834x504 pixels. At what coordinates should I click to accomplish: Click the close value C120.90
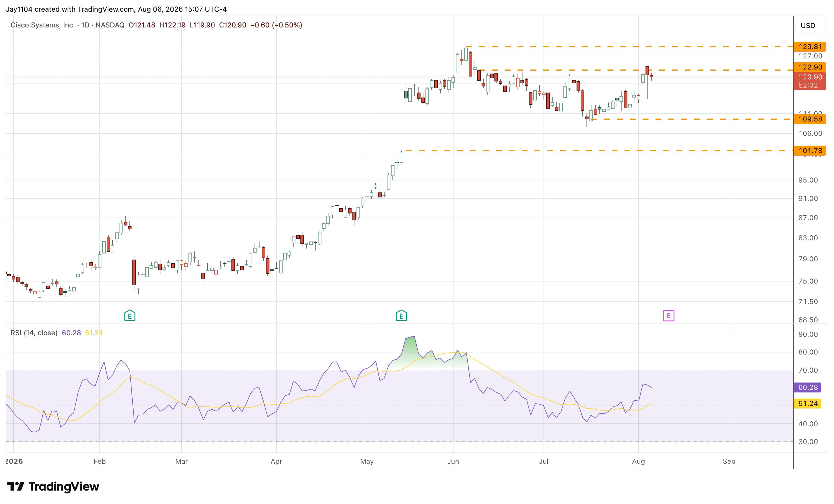tap(233, 25)
